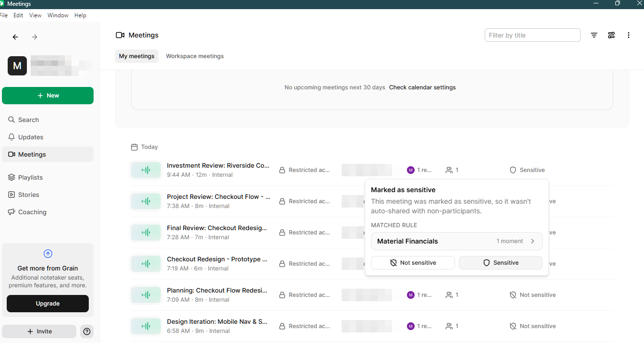644x343 pixels.
Task: Open Stories in the sidebar
Action: click(x=48, y=195)
